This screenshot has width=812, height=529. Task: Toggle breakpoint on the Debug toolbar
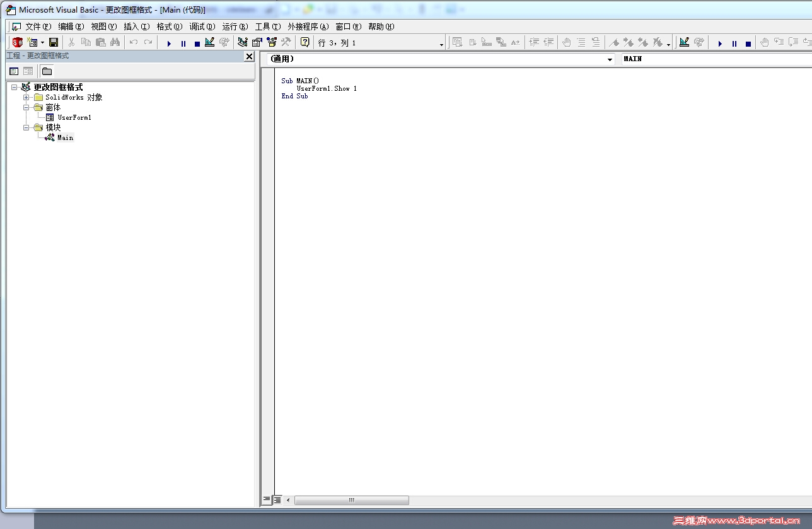765,42
